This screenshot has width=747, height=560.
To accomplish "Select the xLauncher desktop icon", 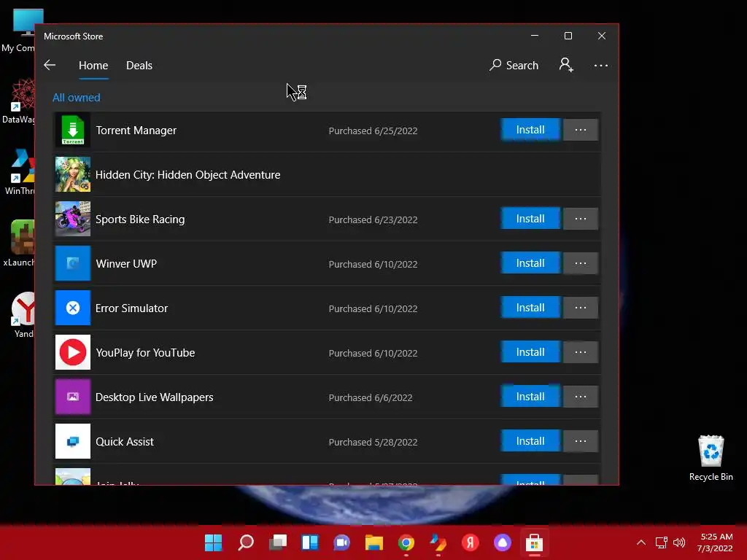I will click(19, 244).
